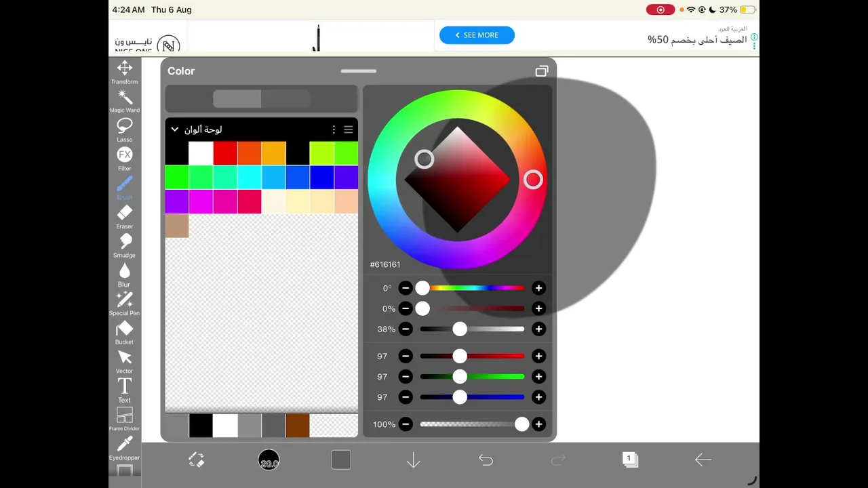Click the brightness slider track
This screenshot has width=868, height=488.
point(473,329)
